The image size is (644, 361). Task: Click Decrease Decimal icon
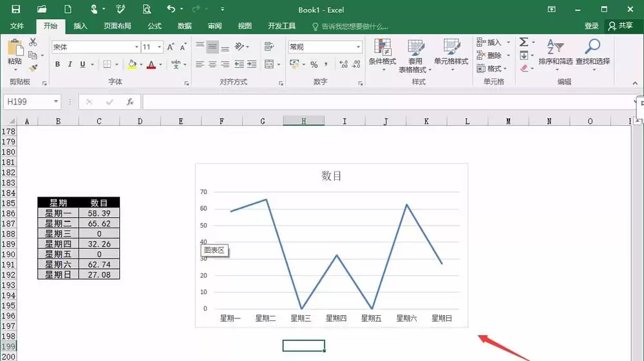(356, 64)
